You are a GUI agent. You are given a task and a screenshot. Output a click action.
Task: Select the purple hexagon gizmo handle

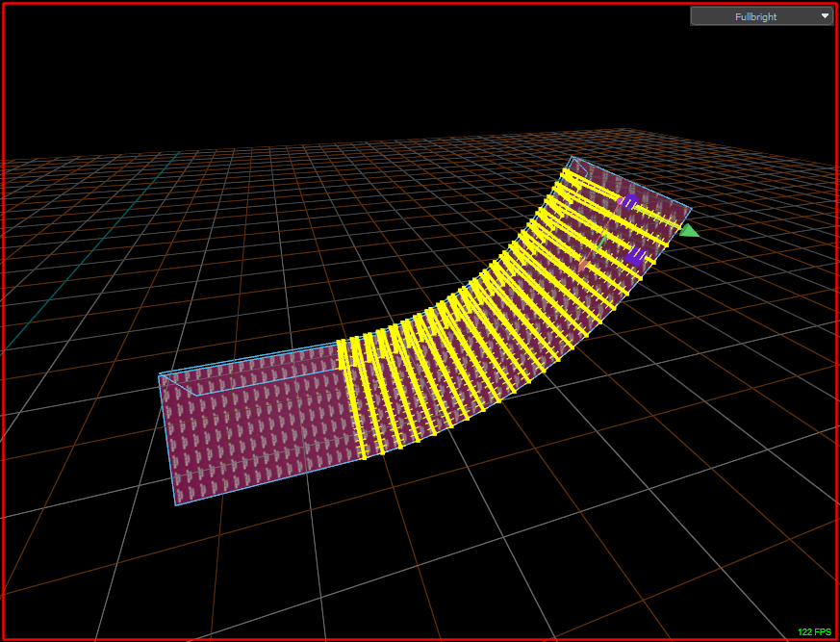[630, 201]
